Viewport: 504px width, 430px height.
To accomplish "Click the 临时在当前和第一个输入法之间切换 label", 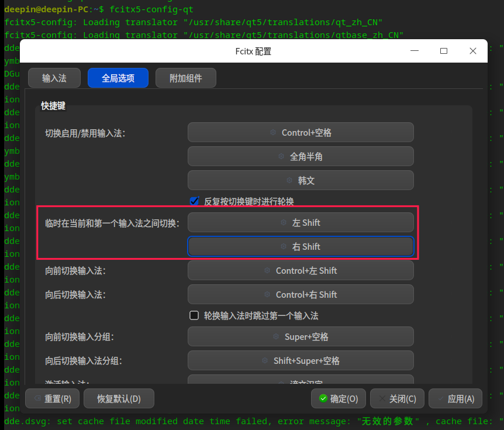I will tap(112, 223).
